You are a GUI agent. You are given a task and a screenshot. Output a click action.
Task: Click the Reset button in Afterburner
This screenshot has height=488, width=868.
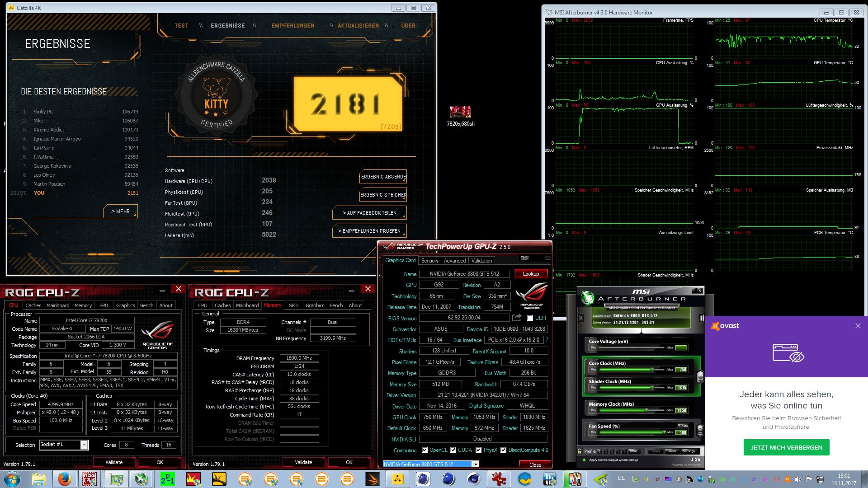coord(672,451)
